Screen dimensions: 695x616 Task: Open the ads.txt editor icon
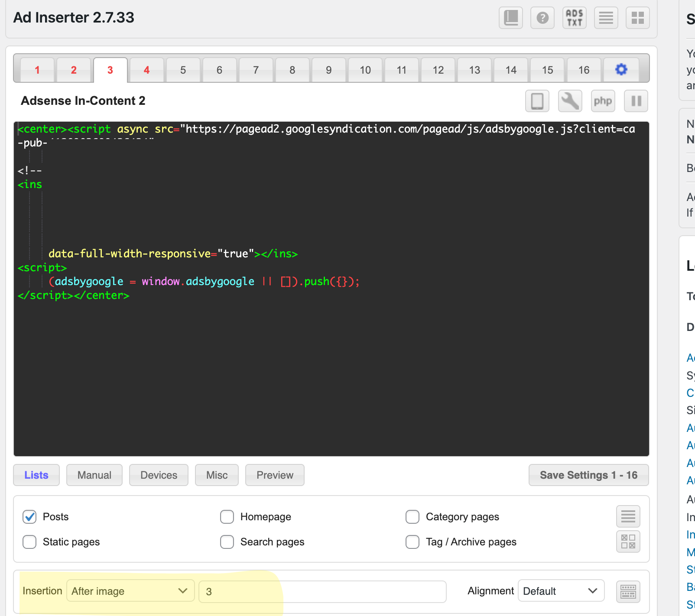(x=574, y=18)
